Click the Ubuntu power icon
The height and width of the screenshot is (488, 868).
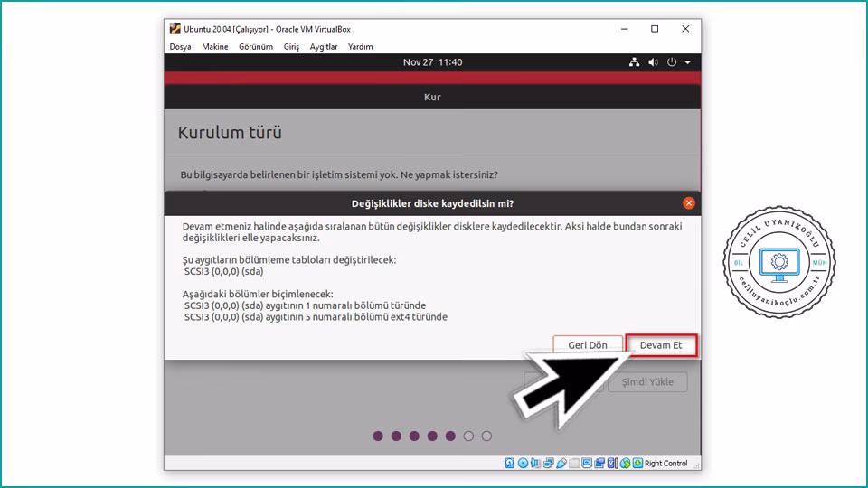(672, 62)
